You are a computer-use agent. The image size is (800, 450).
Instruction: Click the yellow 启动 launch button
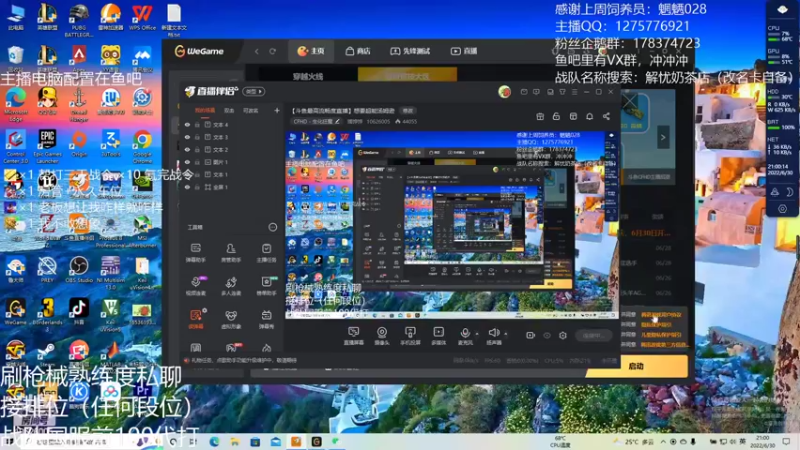click(636, 366)
